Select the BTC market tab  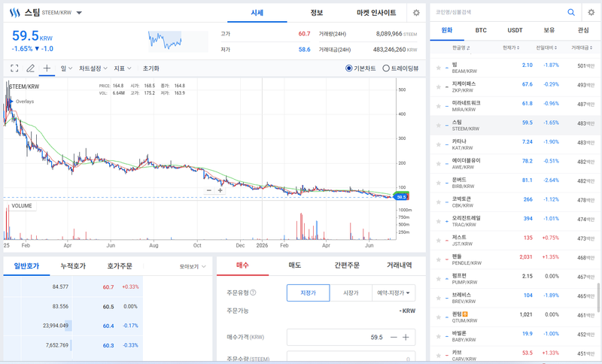[481, 30]
